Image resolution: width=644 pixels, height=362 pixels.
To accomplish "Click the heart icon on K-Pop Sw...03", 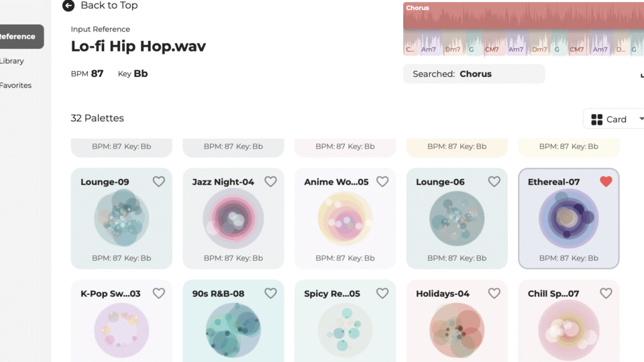I will pos(158,293).
